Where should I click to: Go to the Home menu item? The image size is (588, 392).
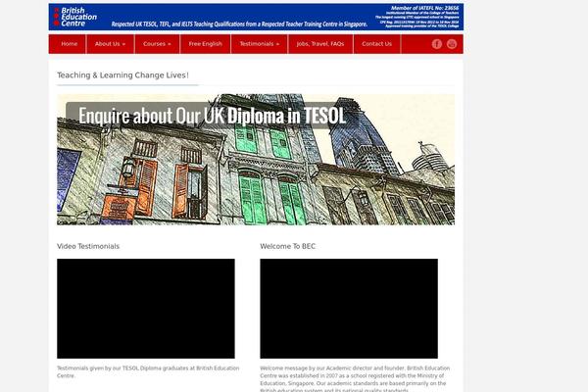point(69,44)
